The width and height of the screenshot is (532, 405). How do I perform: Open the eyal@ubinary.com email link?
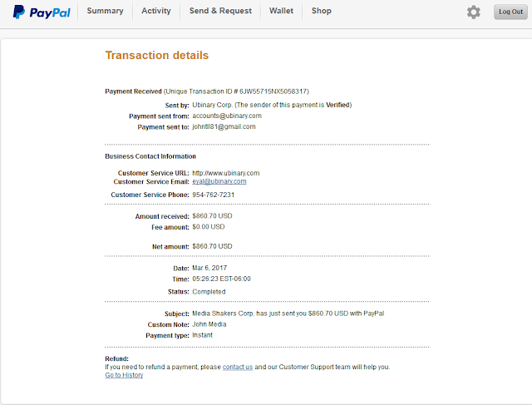click(219, 181)
